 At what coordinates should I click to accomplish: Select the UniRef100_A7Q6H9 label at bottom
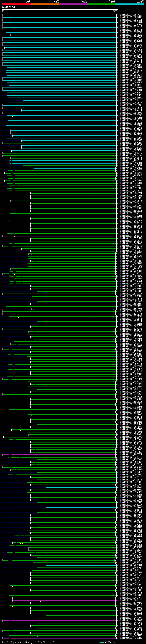[131, 638]
